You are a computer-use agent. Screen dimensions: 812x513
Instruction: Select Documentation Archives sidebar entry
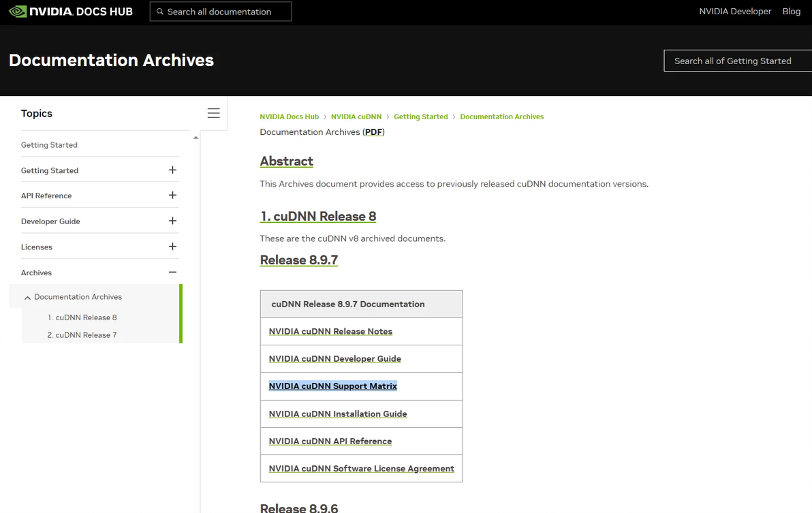coord(78,297)
